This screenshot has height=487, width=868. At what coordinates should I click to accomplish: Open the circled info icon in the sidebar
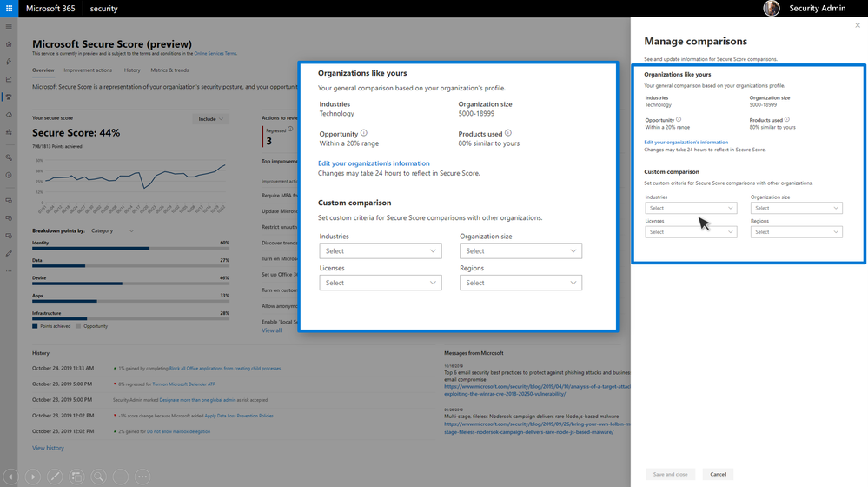click(x=9, y=175)
